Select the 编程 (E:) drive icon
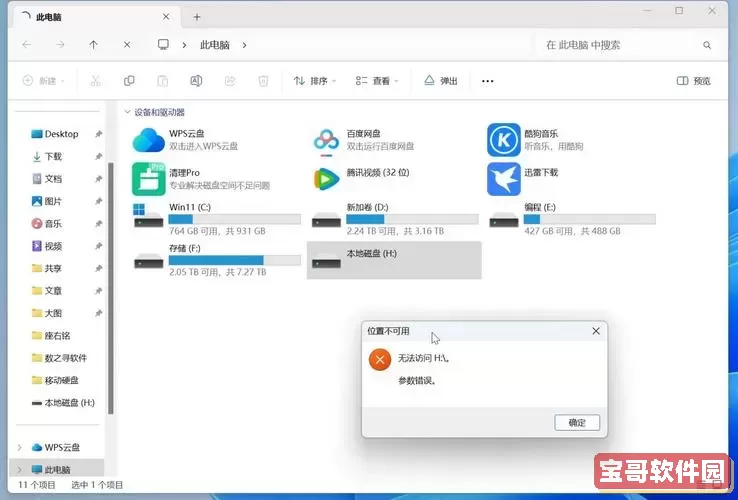This screenshot has height=500, width=738. click(504, 220)
